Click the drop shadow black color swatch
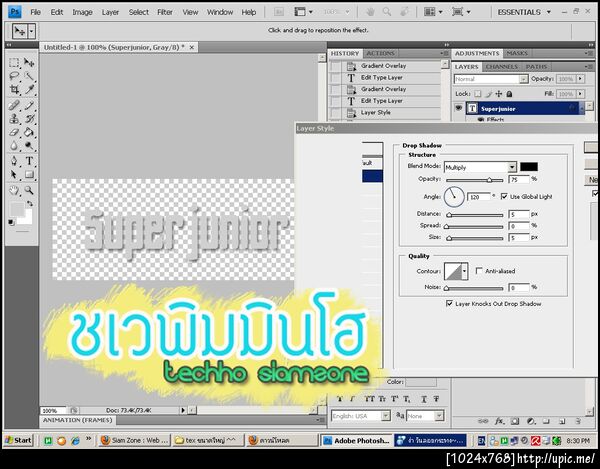600x469 pixels. (x=529, y=167)
